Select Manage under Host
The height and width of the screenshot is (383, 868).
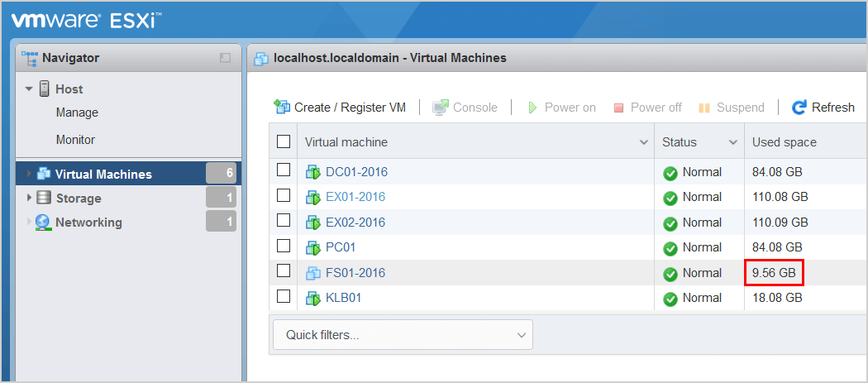pos(77,113)
